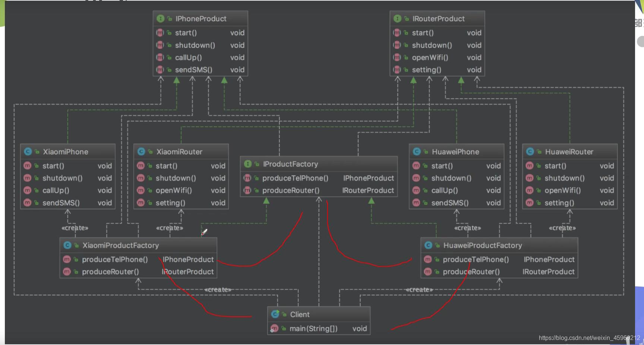Select the HuaweiRouter node title
644x345 pixels.
coord(569,152)
